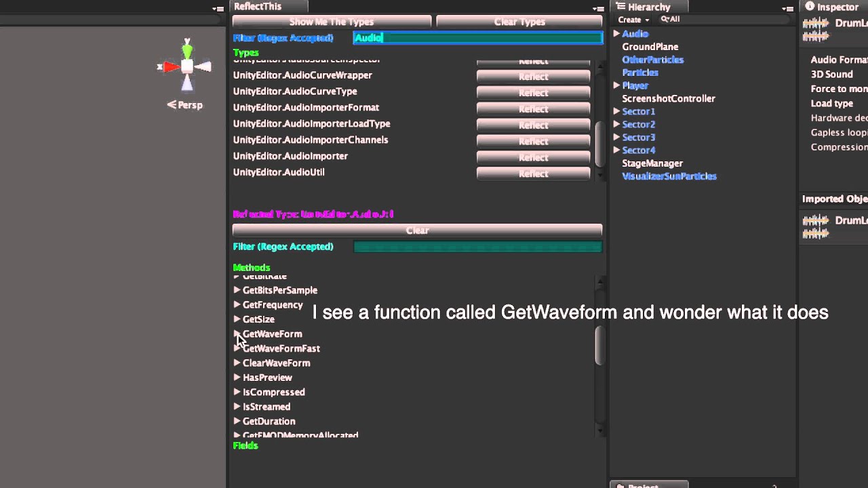Open the Hierarchy panel options menu icon
This screenshot has height=488, width=868.
787,9
